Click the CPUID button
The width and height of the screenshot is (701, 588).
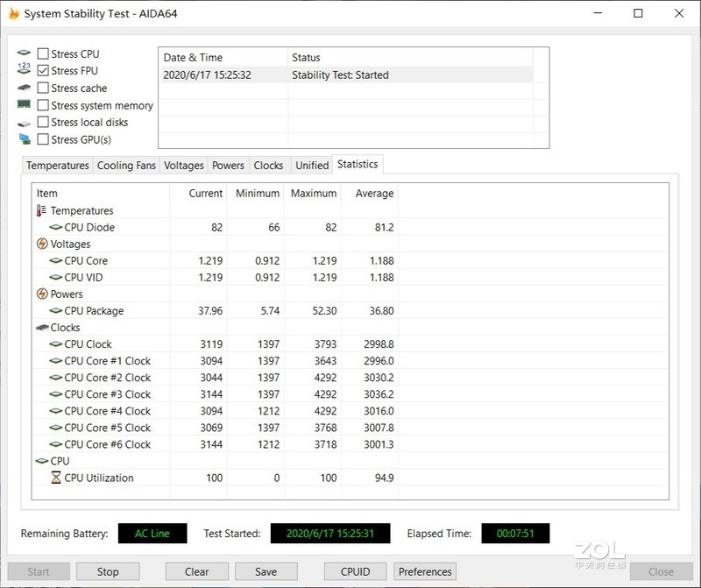(x=355, y=571)
